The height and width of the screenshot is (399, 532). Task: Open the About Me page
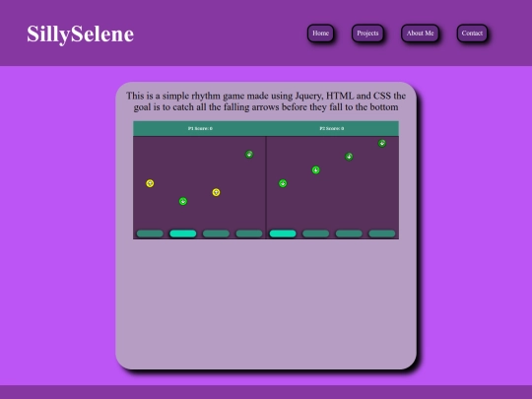420,33
